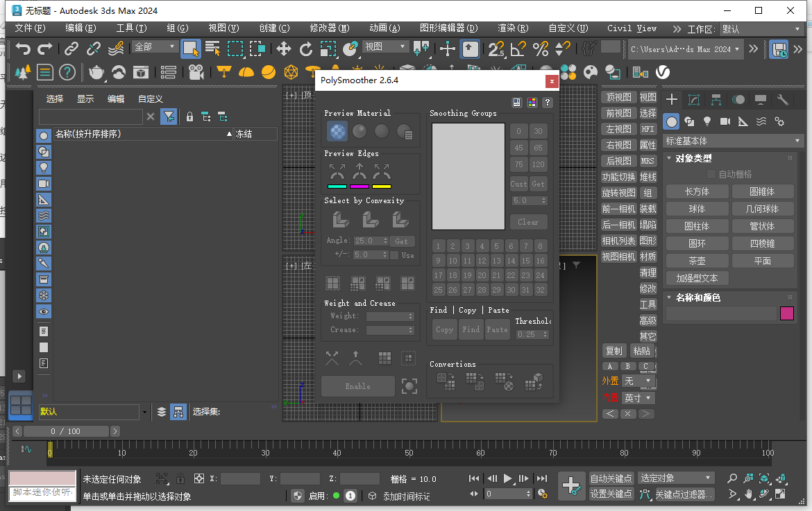The image size is (812, 511).
Task: Collapse the 对象类型 rollout
Action: click(x=693, y=158)
